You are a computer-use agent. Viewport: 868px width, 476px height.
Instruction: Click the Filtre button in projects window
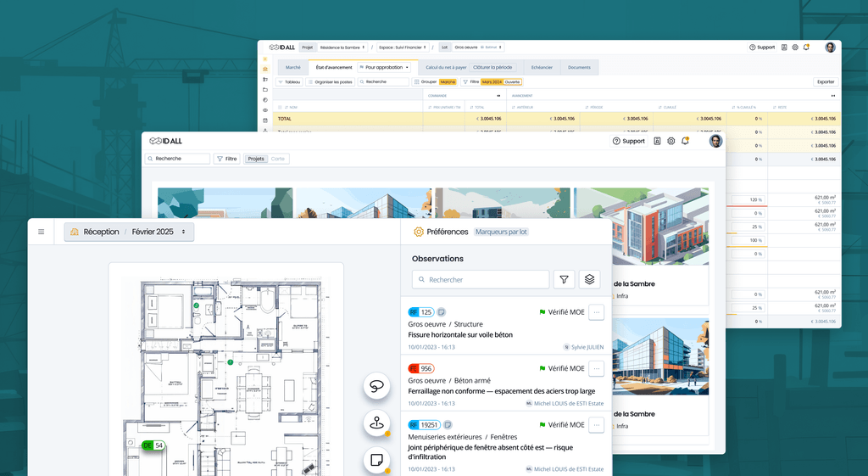point(227,159)
